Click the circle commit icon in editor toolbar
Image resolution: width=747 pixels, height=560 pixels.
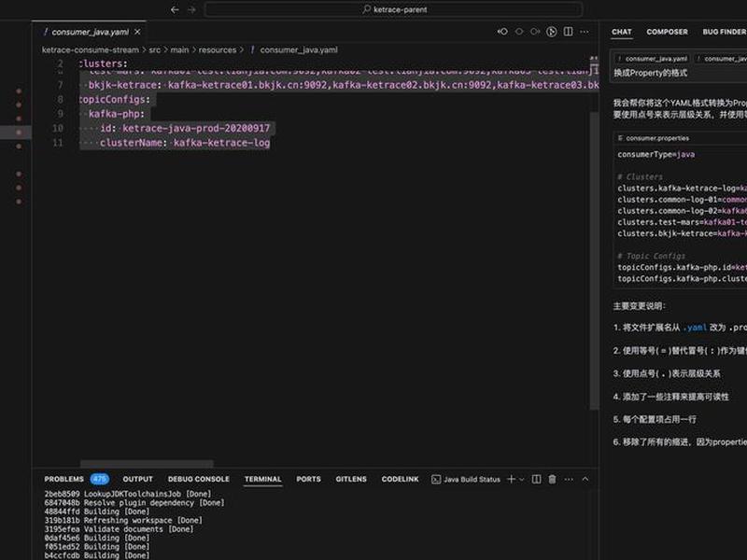pyautogui.click(x=519, y=32)
